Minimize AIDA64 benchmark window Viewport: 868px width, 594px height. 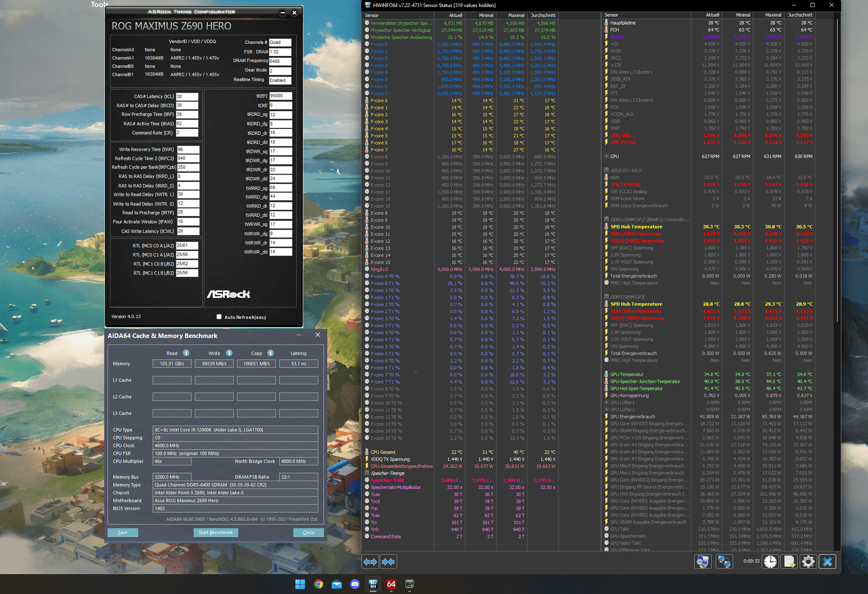click(299, 335)
